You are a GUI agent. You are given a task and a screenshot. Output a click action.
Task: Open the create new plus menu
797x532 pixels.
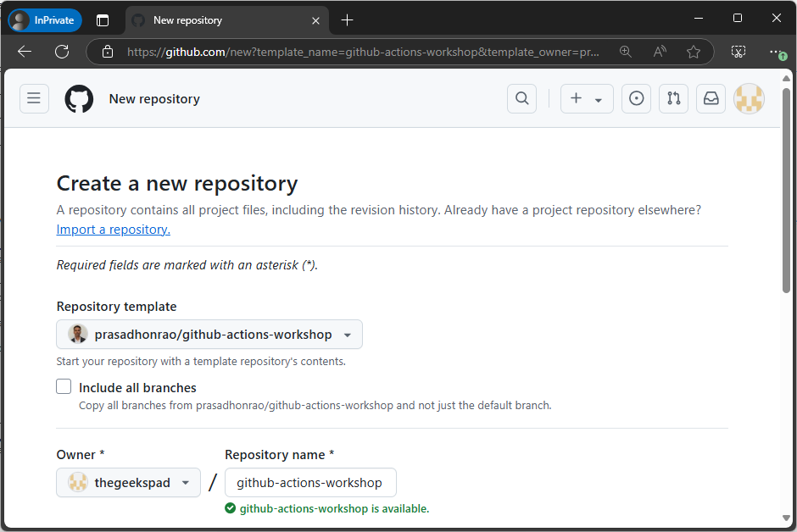[587, 98]
